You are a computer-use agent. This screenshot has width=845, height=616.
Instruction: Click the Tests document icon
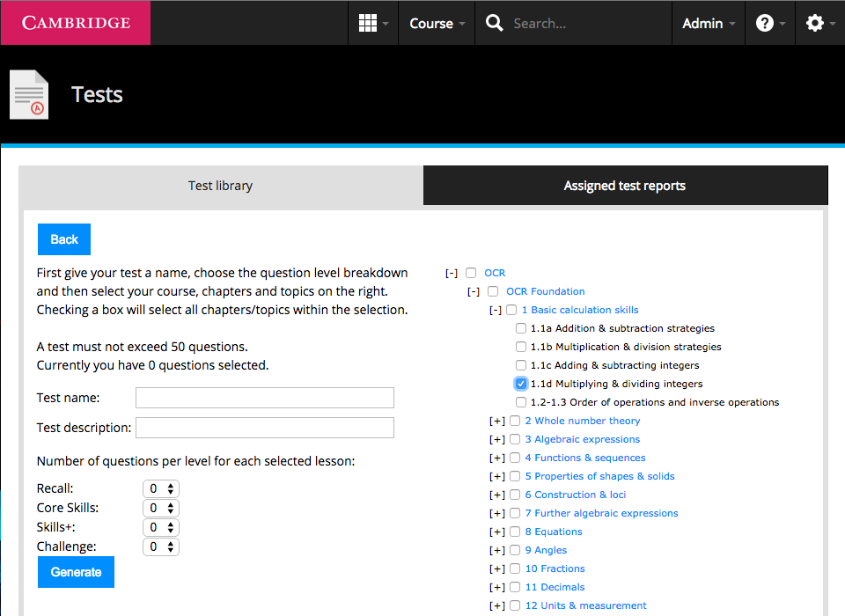(29, 95)
